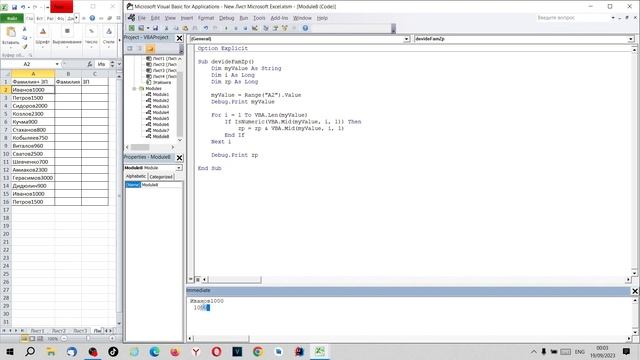This screenshot has width=640, height=360.
Task: Click Save icon in VBA toolbar
Action: (x=156, y=28)
